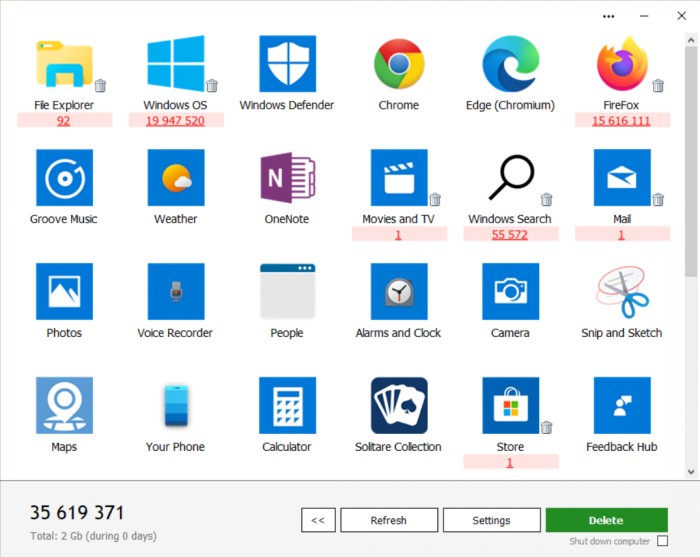Screen dimensions: 700x557
Task: Click trash bin next to Movies and TV
Action: pyautogui.click(x=435, y=199)
